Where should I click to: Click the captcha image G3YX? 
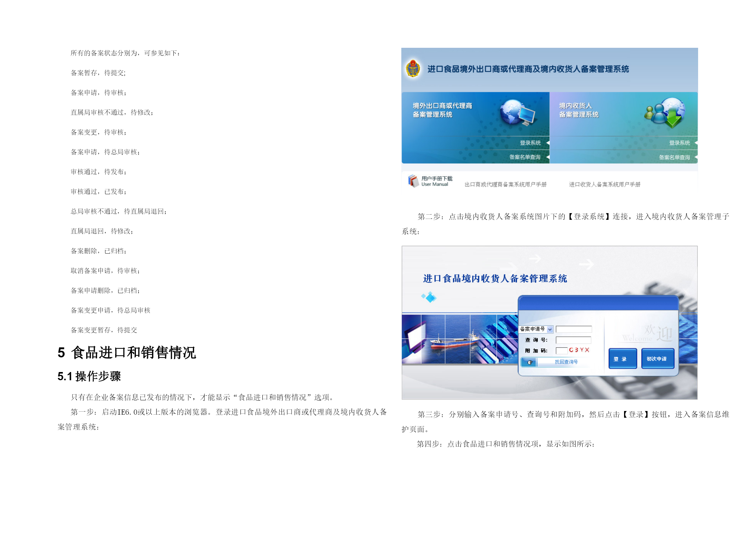click(579, 350)
